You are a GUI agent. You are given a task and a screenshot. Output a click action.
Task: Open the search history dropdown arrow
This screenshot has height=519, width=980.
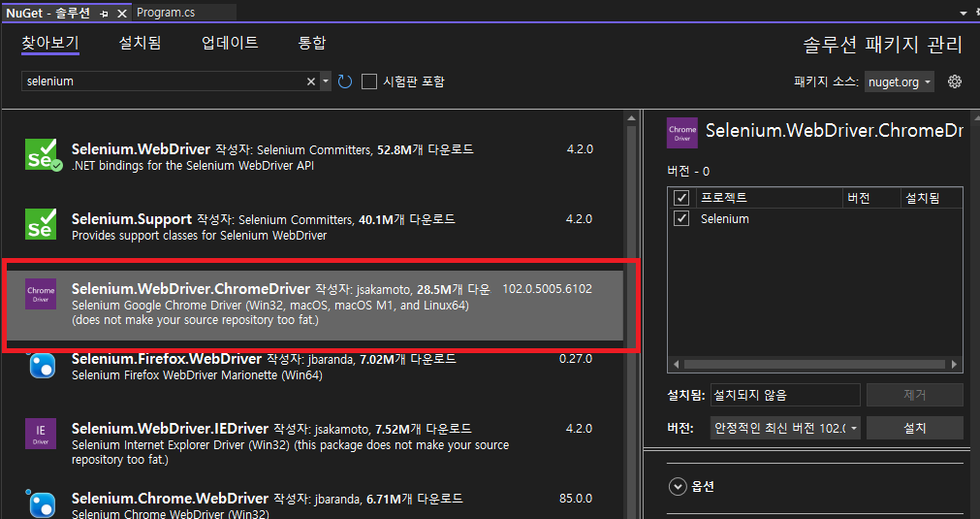tap(325, 81)
